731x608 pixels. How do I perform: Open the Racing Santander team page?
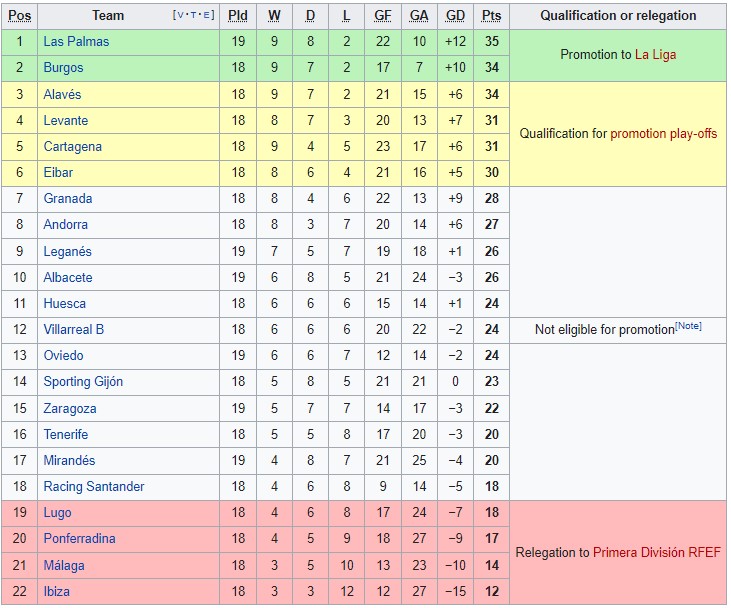point(94,487)
